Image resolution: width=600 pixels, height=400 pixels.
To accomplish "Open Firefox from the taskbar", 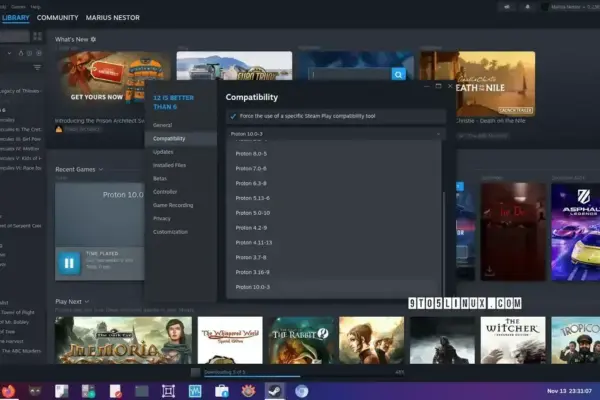I will click(8, 391).
